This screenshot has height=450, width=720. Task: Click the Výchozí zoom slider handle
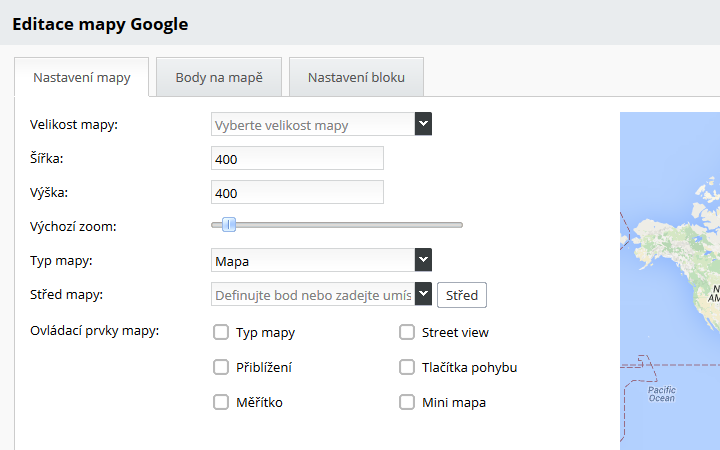click(x=229, y=225)
